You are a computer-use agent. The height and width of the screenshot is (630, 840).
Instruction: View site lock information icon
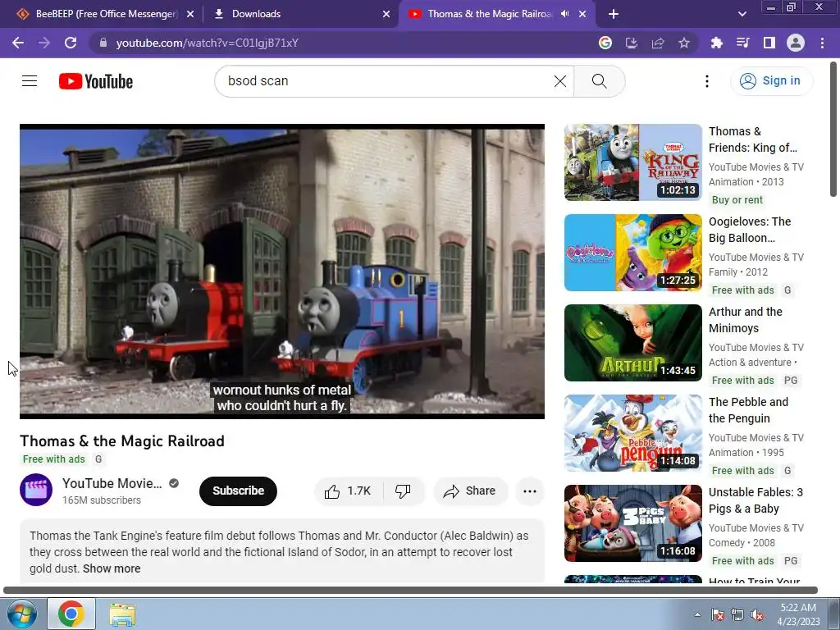coord(103,43)
